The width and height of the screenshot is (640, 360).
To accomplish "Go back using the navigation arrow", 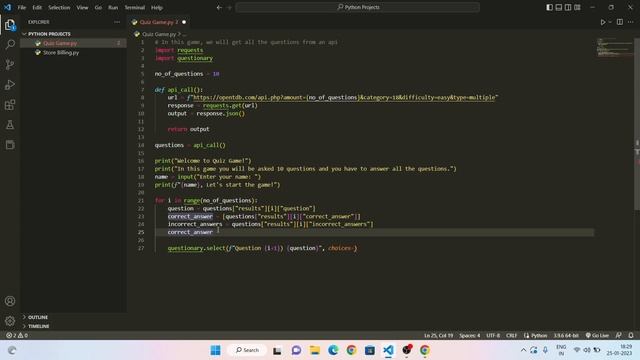I will click(219, 7).
